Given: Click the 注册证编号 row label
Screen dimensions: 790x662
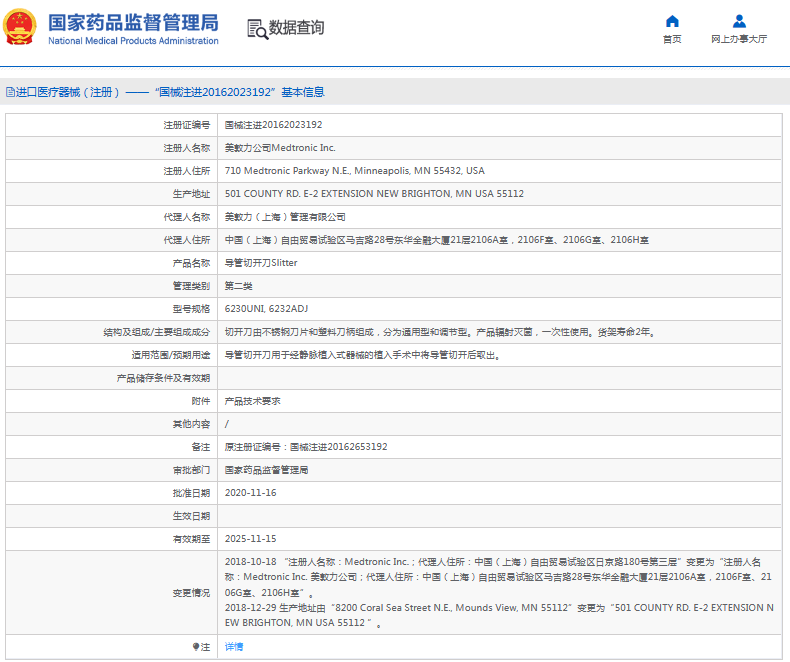Looking at the screenshot, I should point(187,125).
